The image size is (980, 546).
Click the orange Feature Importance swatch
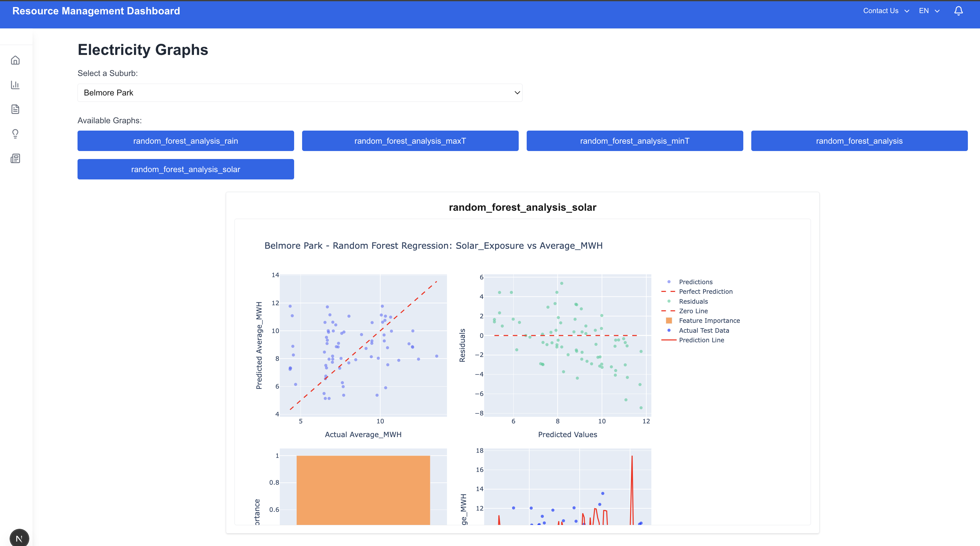click(669, 321)
